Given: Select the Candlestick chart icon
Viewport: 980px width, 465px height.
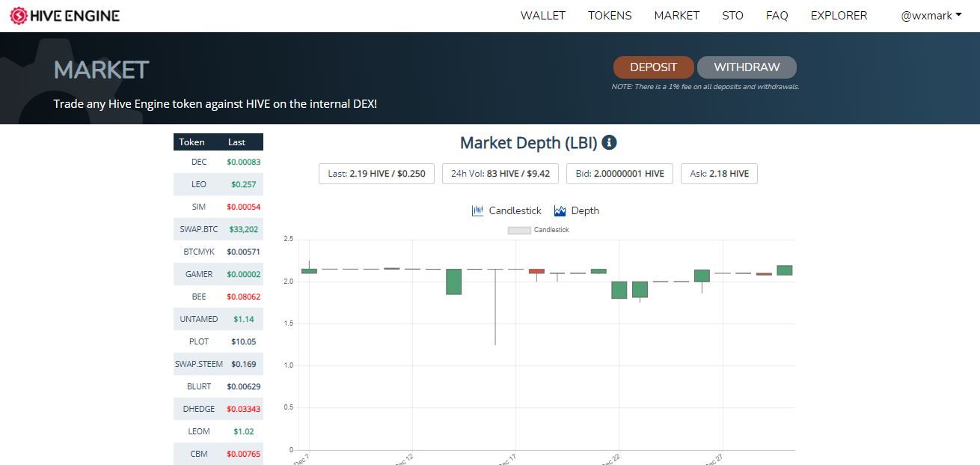Looking at the screenshot, I should click(477, 210).
